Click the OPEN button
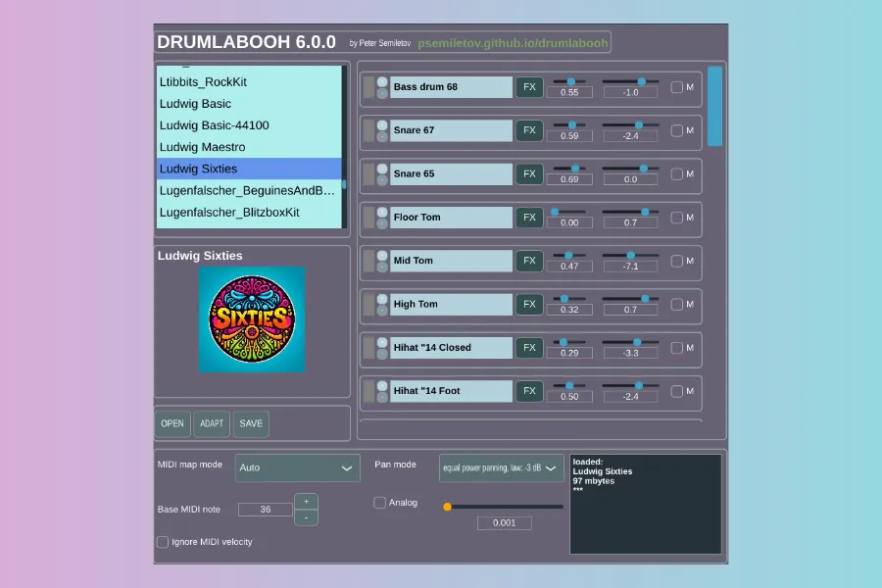The image size is (882, 588). pos(172,423)
